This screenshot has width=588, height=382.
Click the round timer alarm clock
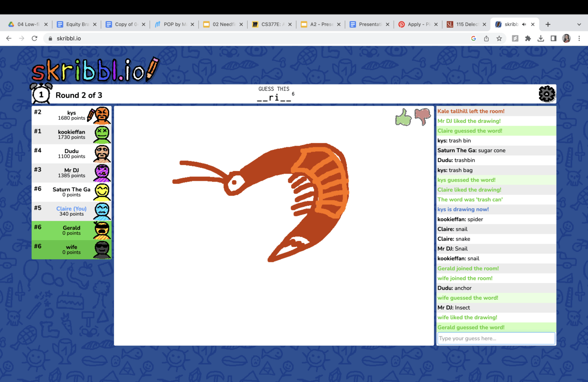point(41,93)
